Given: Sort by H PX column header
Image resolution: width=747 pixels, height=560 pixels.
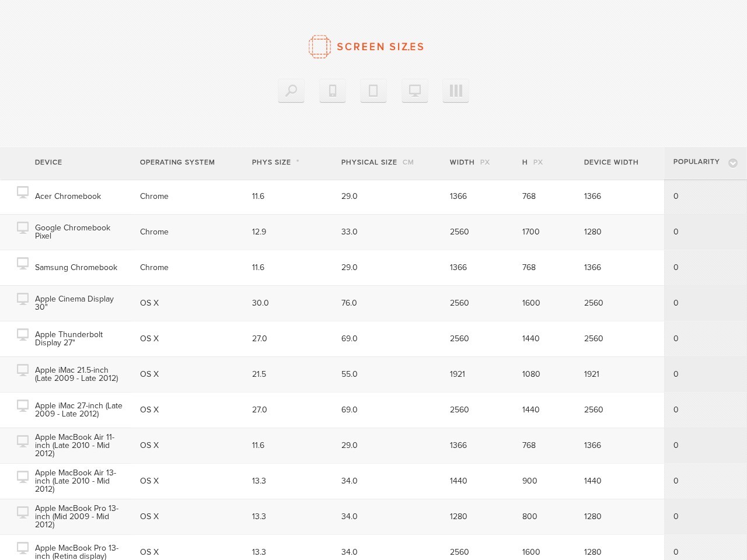Looking at the screenshot, I should 532,162.
